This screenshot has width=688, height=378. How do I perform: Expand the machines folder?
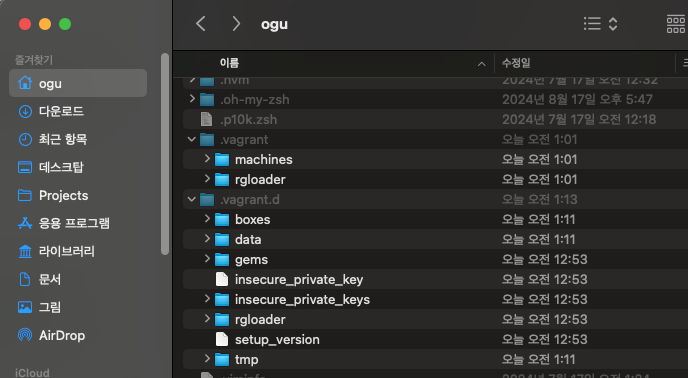click(207, 159)
